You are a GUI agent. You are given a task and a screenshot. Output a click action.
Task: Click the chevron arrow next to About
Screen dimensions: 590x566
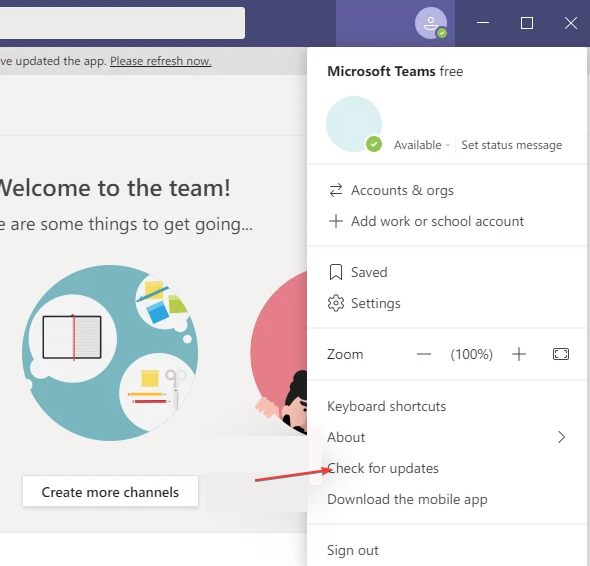(x=562, y=437)
